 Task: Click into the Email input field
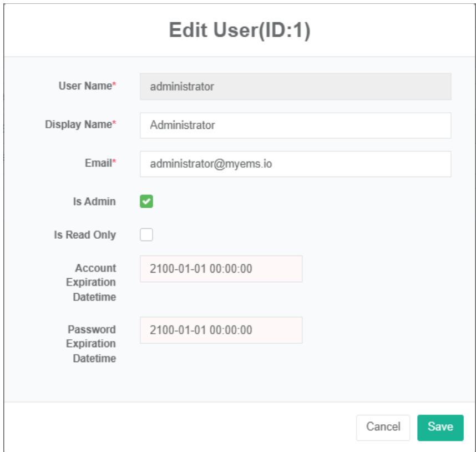tap(295, 164)
